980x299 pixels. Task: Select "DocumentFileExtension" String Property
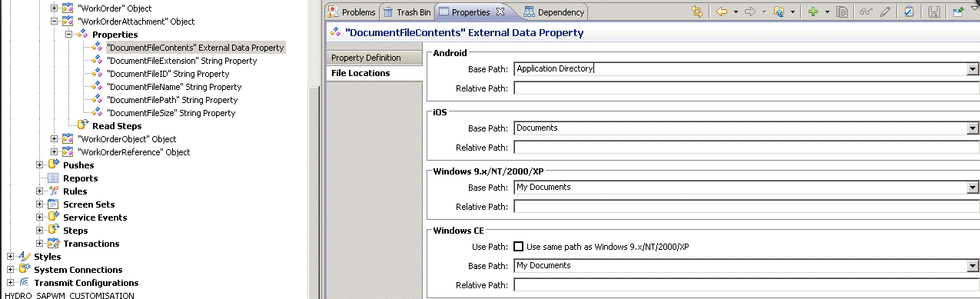click(x=182, y=61)
